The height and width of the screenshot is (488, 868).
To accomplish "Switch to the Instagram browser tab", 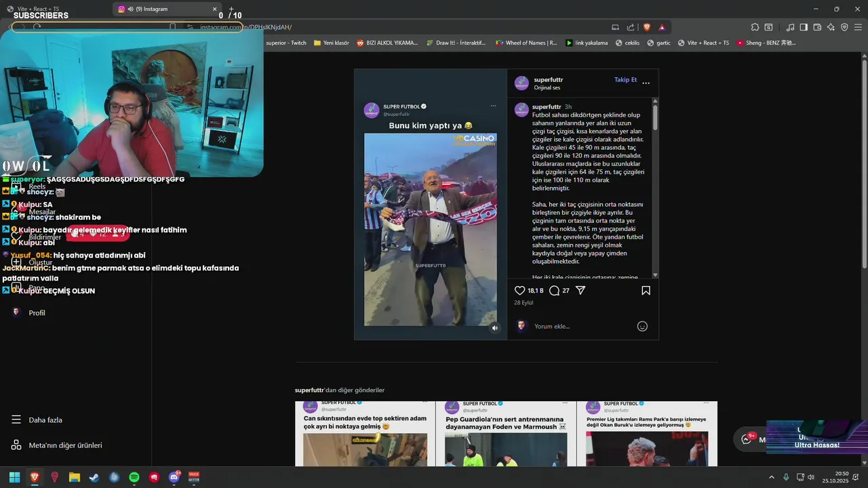I will click(168, 9).
